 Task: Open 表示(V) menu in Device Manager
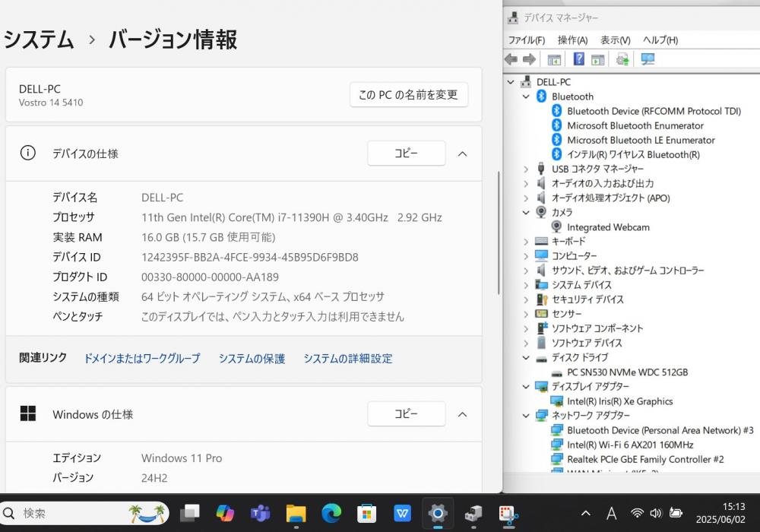click(615, 40)
